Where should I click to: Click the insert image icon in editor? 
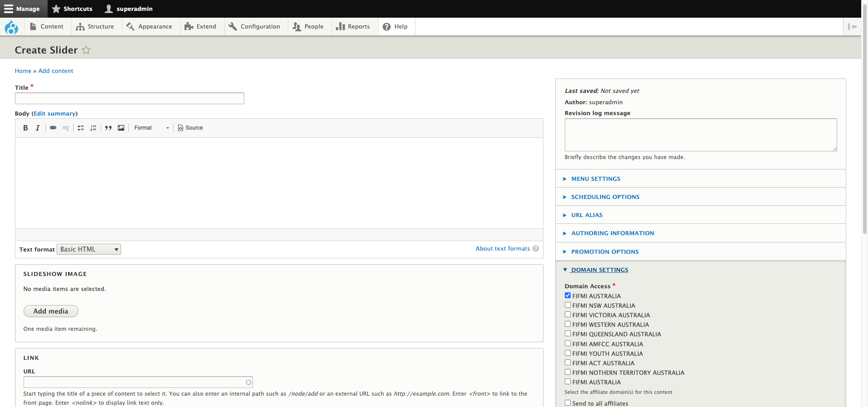click(121, 128)
